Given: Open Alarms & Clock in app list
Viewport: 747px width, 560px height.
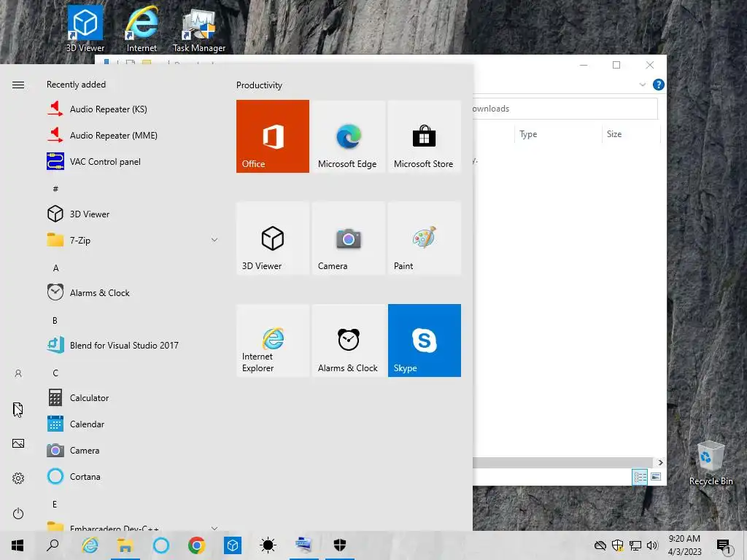Looking at the screenshot, I should (133, 292).
